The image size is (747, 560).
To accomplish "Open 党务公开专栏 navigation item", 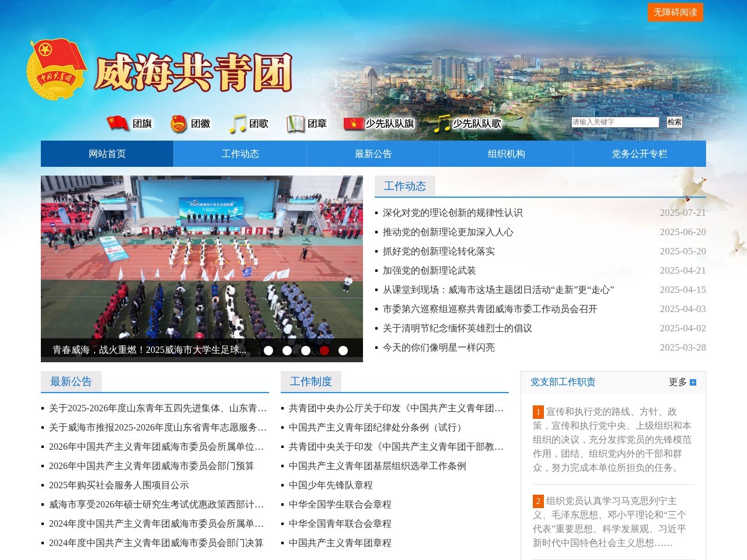I will point(640,154).
